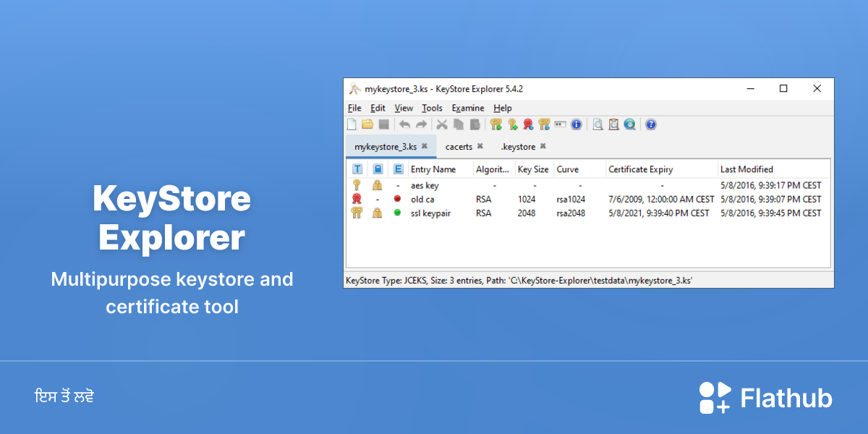Click the Examine File magnifier icon
Screen dimensions: 868x434
coord(597,124)
